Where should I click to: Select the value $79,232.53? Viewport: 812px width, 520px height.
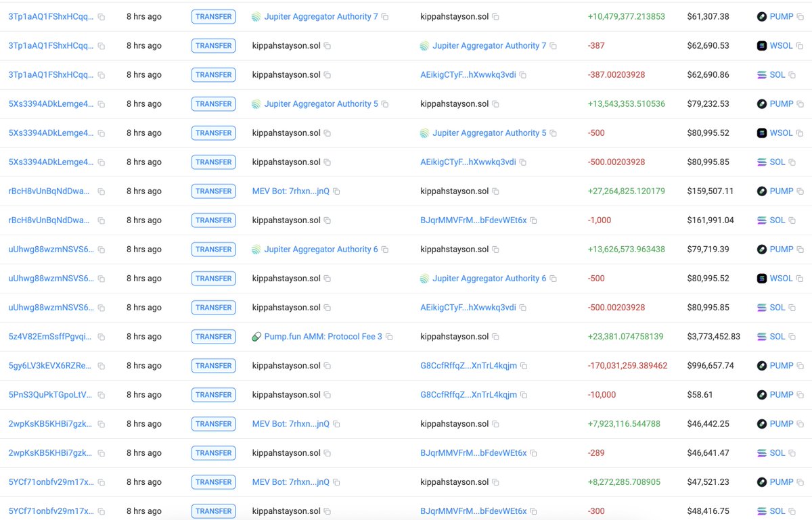click(708, 104)
